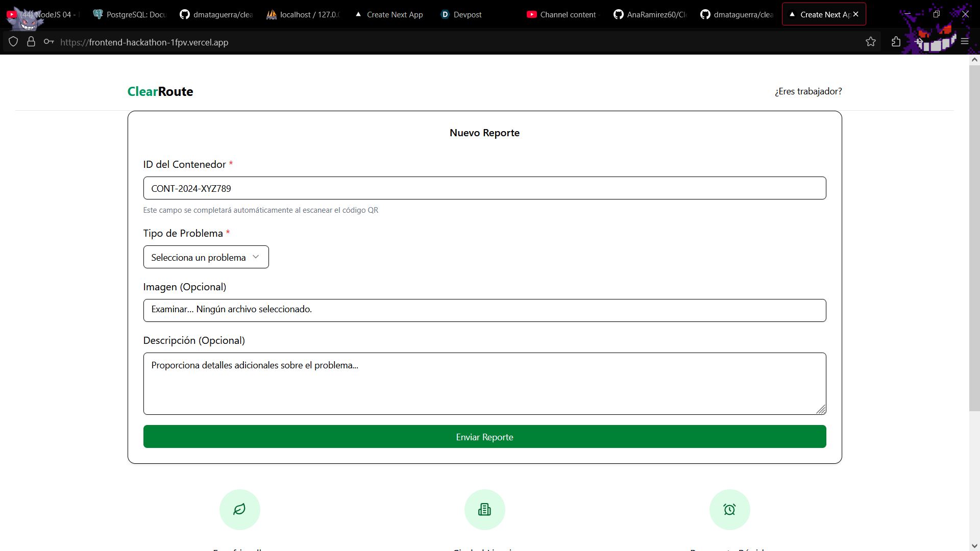Click the ID del Contenedor input field

[484, 188]
